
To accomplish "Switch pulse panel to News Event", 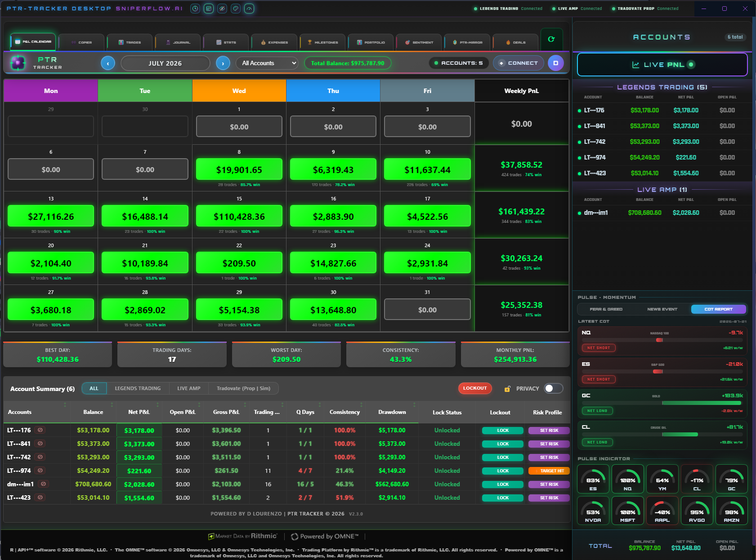I will [662, 309].
